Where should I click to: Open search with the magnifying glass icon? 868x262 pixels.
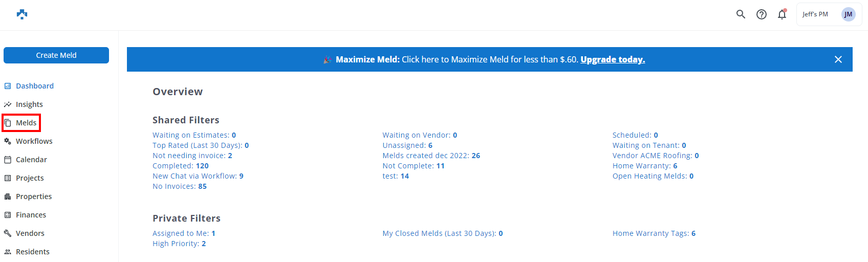(741, 14)
